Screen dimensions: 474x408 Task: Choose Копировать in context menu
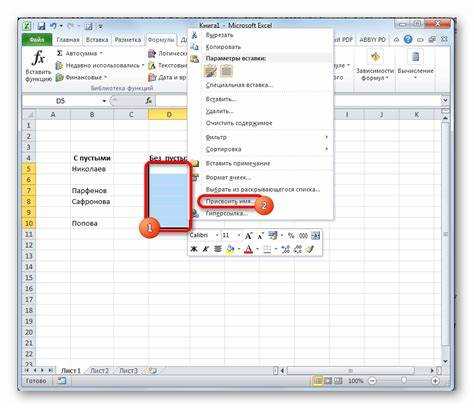223,47
